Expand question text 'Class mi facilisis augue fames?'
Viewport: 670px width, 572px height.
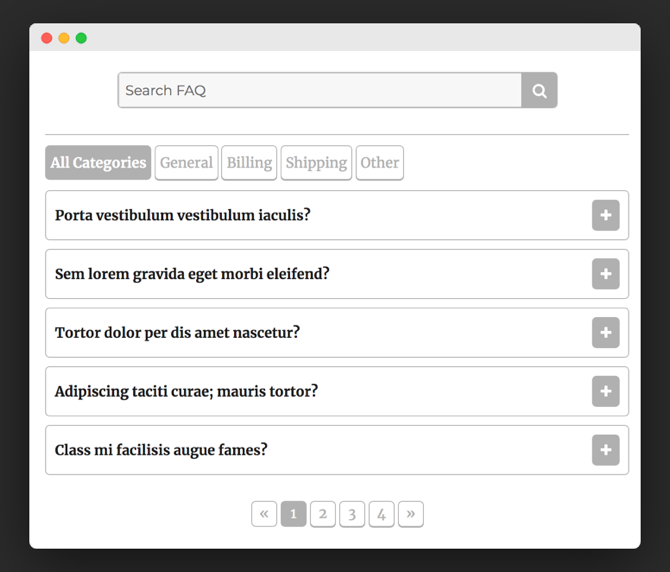(x=161, y=450)
